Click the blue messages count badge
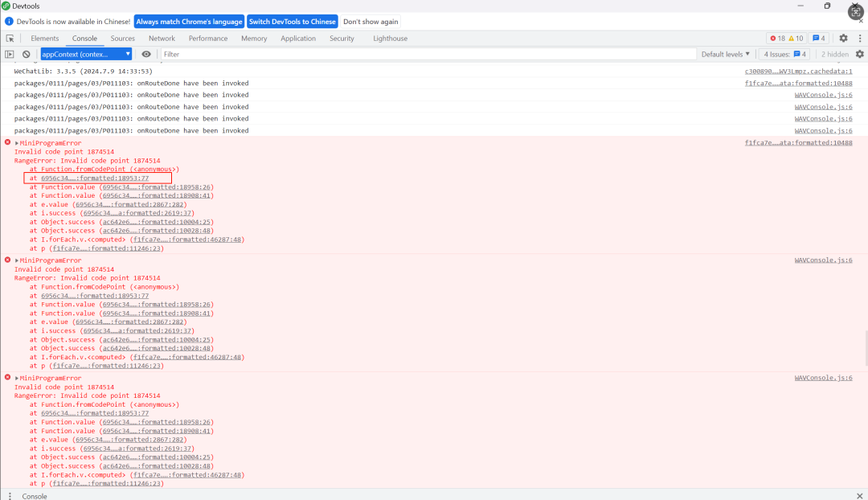The width and height of the screenshot is (868, 500). pyautogui.click(x=819, y=39)
